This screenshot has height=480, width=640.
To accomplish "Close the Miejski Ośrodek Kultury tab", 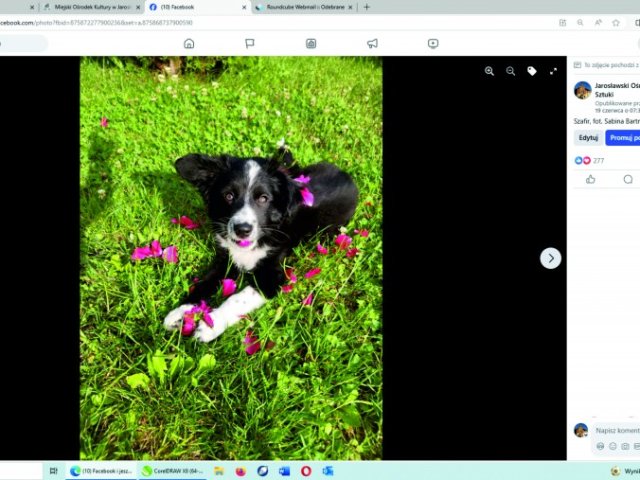I will (x=138, y=7).
